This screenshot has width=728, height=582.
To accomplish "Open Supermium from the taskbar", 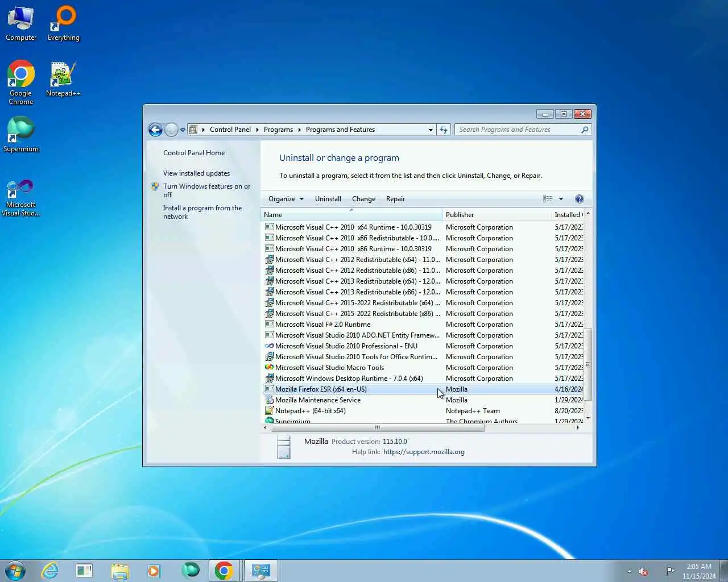I will 191,569.
